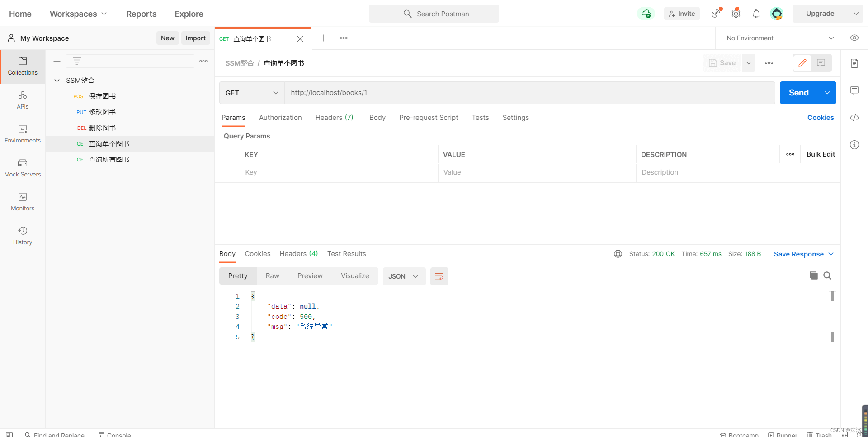Open the GET method dropdown
This screenshot has height=437, width=868.
251,93
